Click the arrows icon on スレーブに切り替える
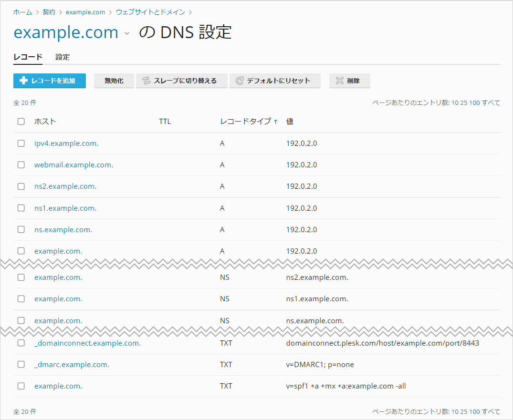The width and height of the screenshot is (513, 420). (x=146, y=81)
